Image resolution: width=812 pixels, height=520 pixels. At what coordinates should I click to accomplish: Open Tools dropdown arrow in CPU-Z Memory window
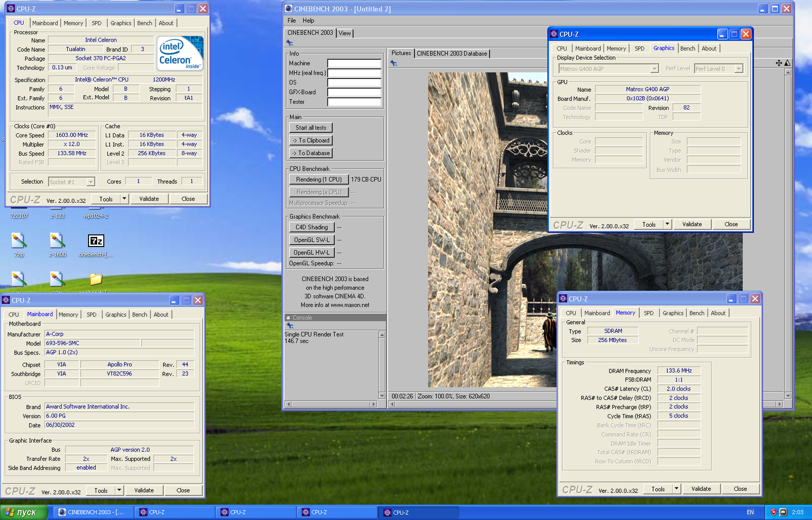click(676, 489)
